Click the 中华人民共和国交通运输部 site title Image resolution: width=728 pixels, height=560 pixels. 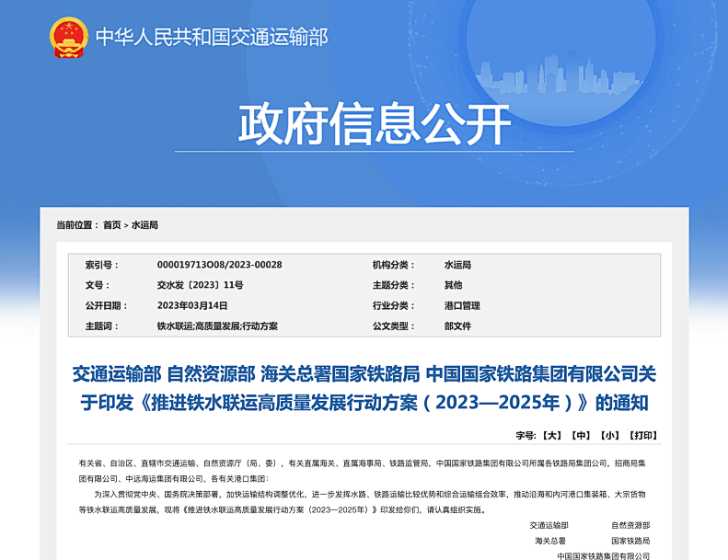[212, 37]
